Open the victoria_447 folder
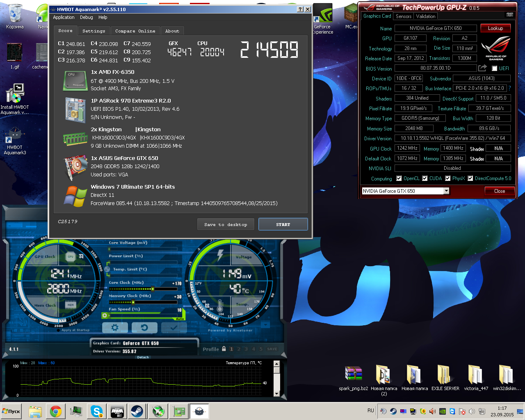This screenshot has width=525, height=420. (x=476, y=378)
